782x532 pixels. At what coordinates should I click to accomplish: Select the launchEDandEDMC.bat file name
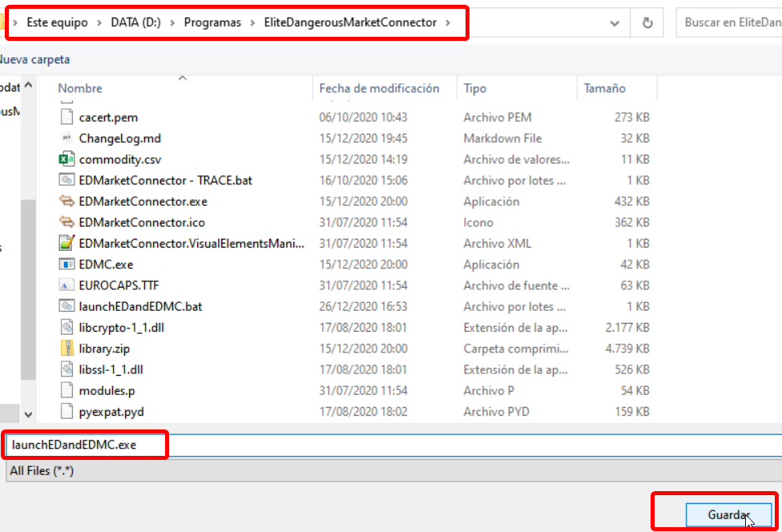click(140, 306)
